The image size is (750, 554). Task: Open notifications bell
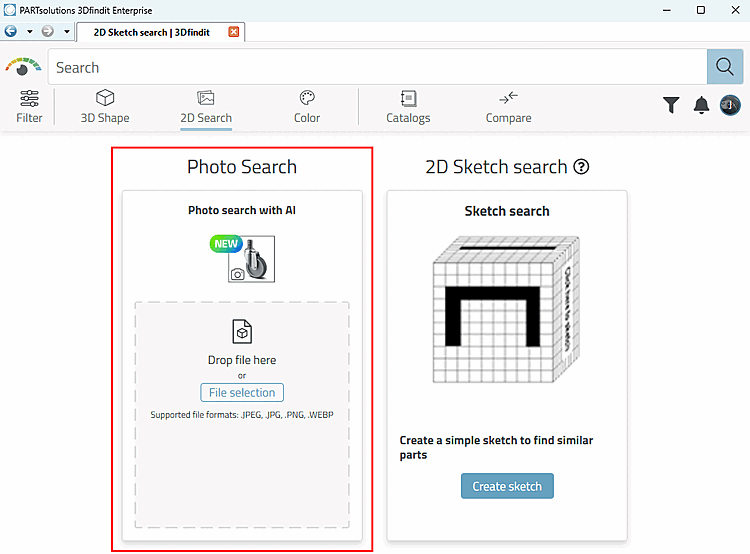pyautogui.click(x=701, y=105)
